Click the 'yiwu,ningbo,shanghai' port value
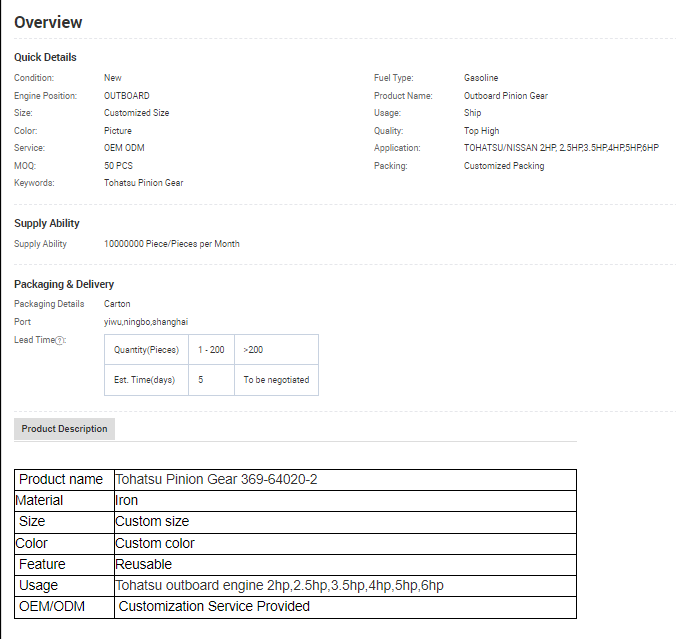676x639 pixels. pos(146,322)
